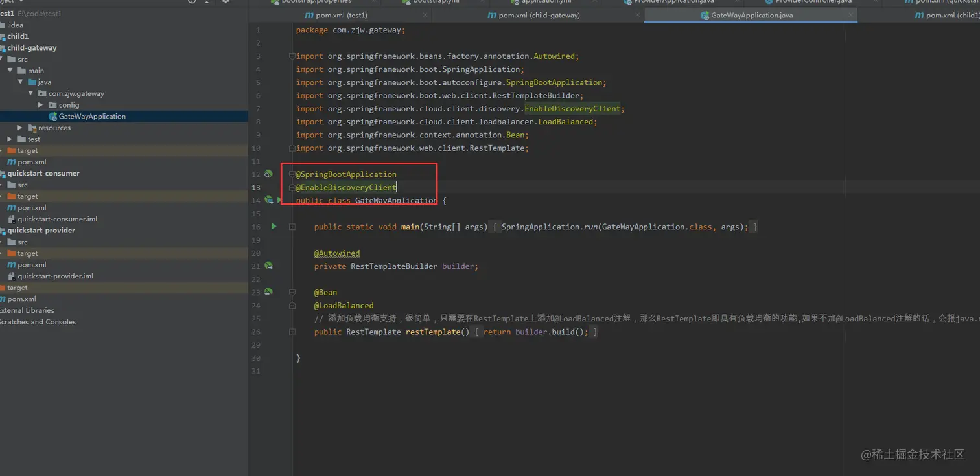Click the Spring bean gutter icon on line 12

pos(268,174)
